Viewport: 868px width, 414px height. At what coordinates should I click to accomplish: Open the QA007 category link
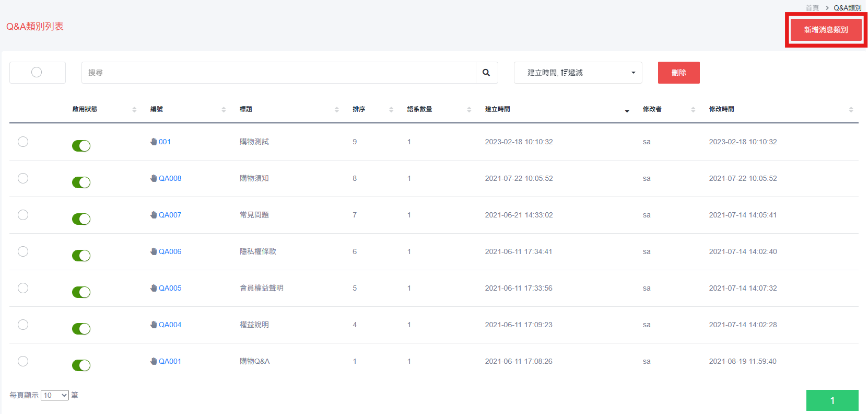[170, 215]
